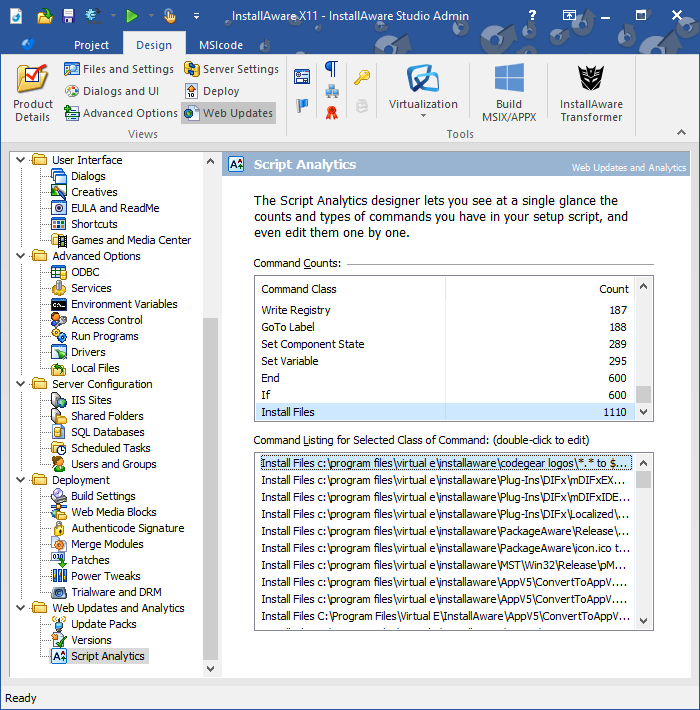This screenshot has height=710, width=700.
Task: Select the PackageAware\icon.ico Install Files entry
Action: point(444,548)
